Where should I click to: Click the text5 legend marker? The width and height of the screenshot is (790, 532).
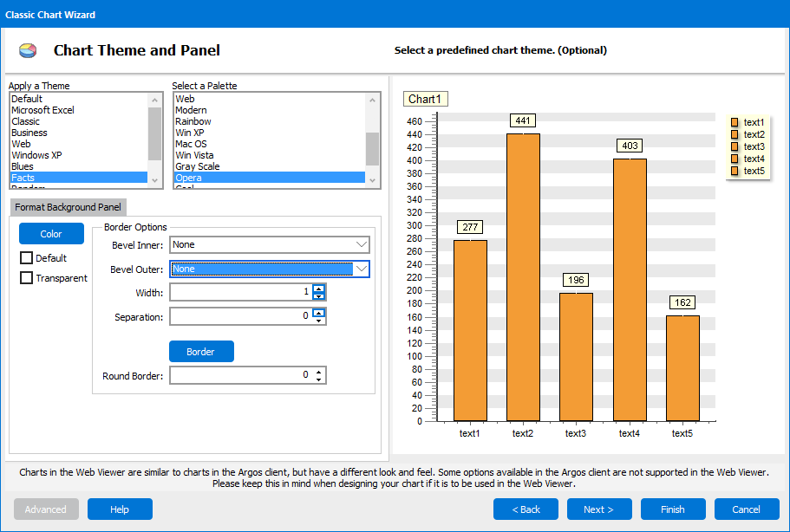pyautogui.click(x=735, y=171)
